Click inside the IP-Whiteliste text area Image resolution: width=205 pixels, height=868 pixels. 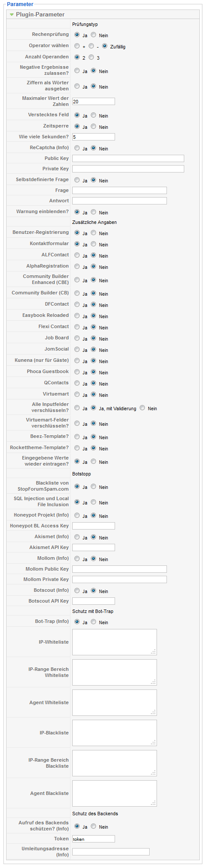[x=115, y=642]
